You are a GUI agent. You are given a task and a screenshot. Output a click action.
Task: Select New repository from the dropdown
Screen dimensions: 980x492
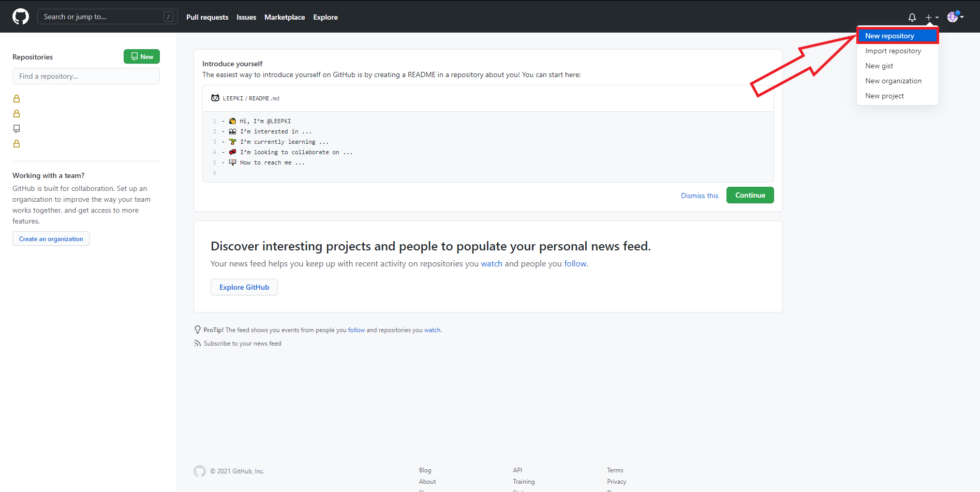pos(897,36)
